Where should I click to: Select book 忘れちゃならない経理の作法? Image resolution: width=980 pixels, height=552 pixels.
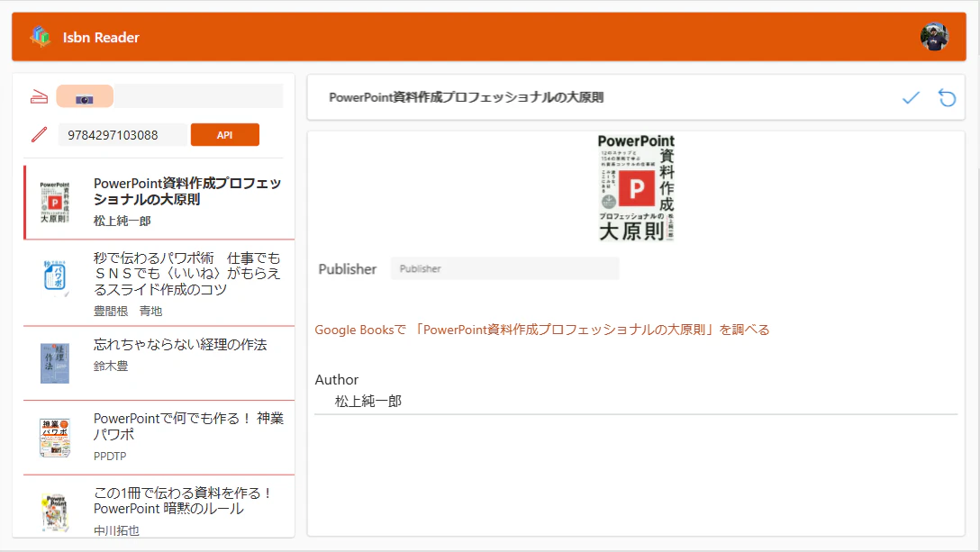pos(159,363)
